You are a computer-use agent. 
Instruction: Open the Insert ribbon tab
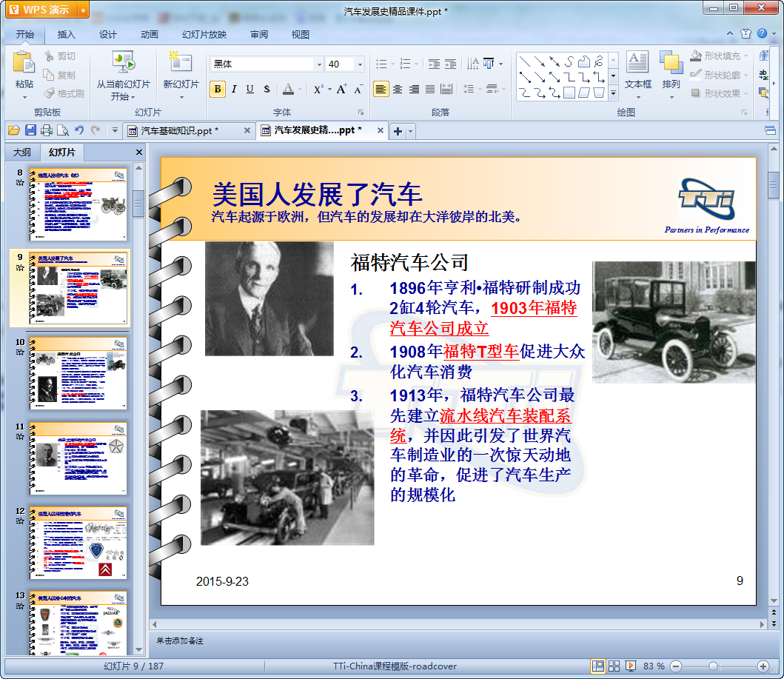click(x=67, y=35)
